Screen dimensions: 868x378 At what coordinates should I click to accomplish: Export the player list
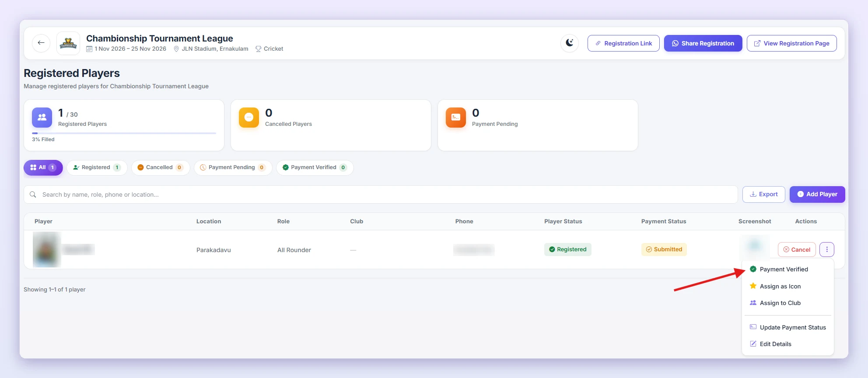click(x=764, y=194)
